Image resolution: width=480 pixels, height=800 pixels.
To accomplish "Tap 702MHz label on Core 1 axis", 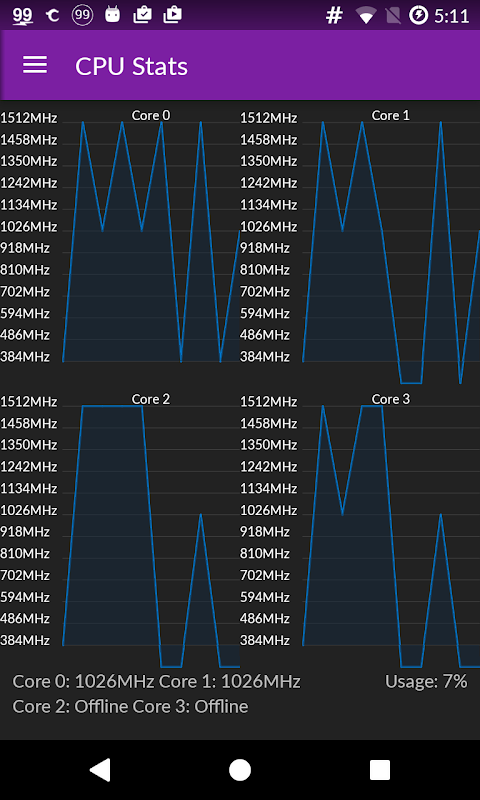I will pyautogui.click(x=265, y=292).
